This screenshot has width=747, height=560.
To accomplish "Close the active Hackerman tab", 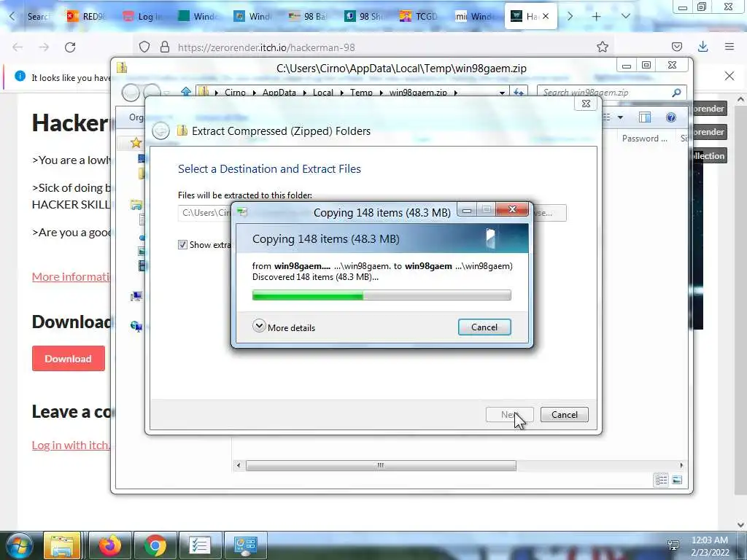I will coord(546,16).
